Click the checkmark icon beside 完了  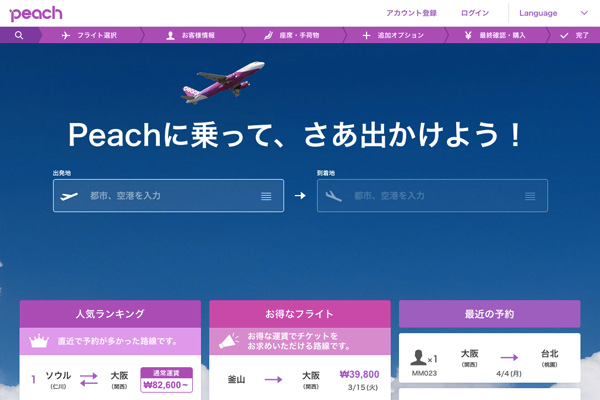click(564, 36)
